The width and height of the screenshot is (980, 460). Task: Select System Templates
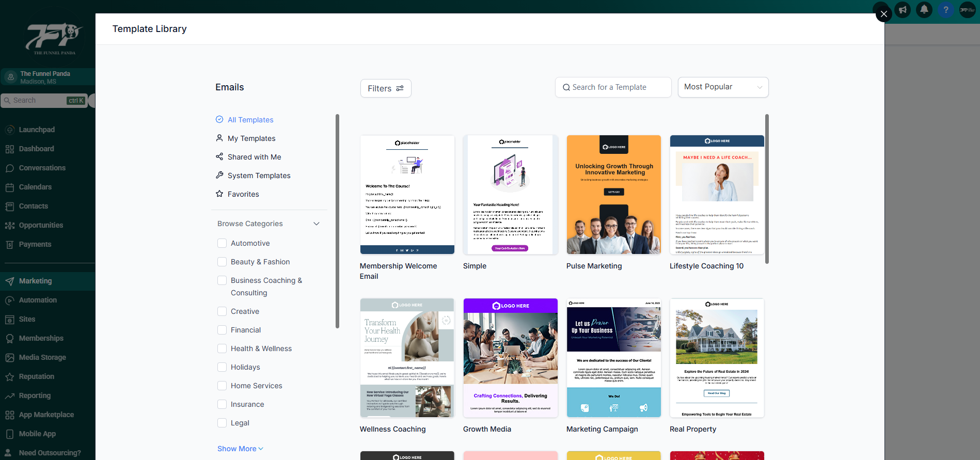253,176
